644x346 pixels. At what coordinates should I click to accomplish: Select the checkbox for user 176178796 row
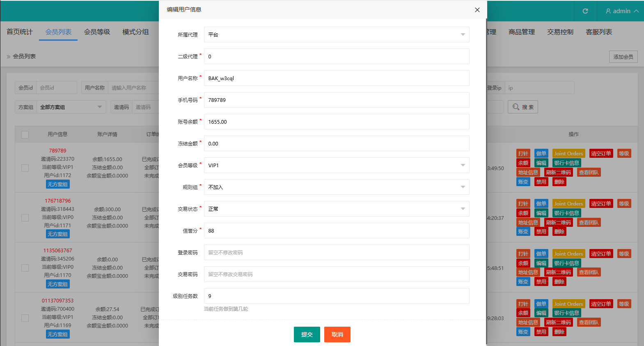pyautogui.click(x=25, y=218)
